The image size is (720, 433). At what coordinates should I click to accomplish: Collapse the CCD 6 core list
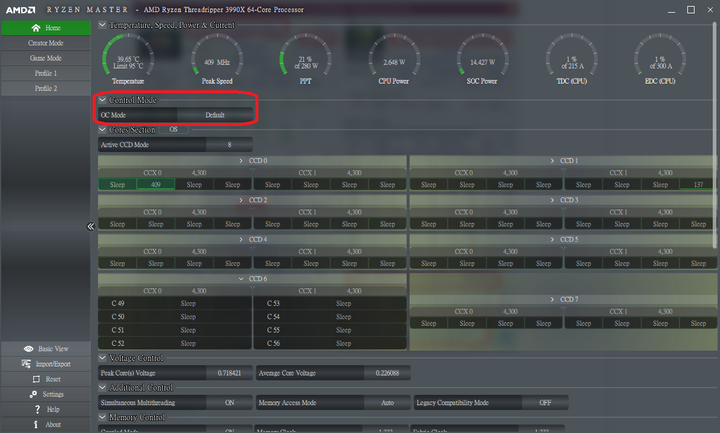point(241,279)
